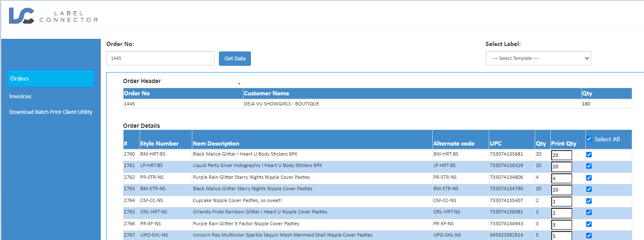Image resolution: width=644 pixels, height=240 pixels.
Task: Click the Order No header in Order Header table
Action: pyautogui.click(x=137, y=93)
